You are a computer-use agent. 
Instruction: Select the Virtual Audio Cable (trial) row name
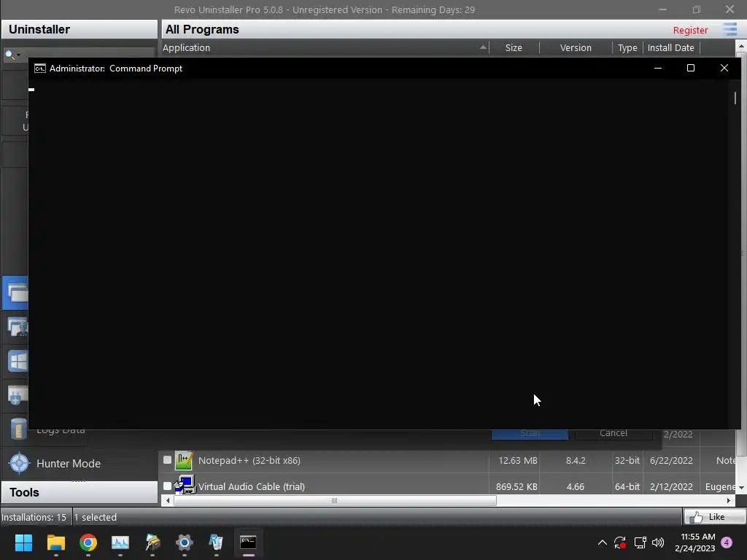252,486
